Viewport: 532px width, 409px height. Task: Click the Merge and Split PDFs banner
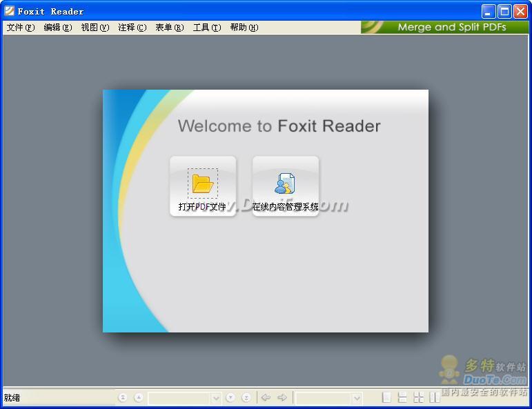pos(444,27)
